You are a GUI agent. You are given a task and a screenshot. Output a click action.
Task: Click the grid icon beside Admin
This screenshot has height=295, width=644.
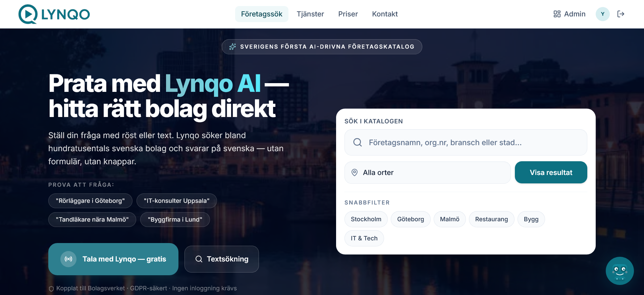click(557, 14)
